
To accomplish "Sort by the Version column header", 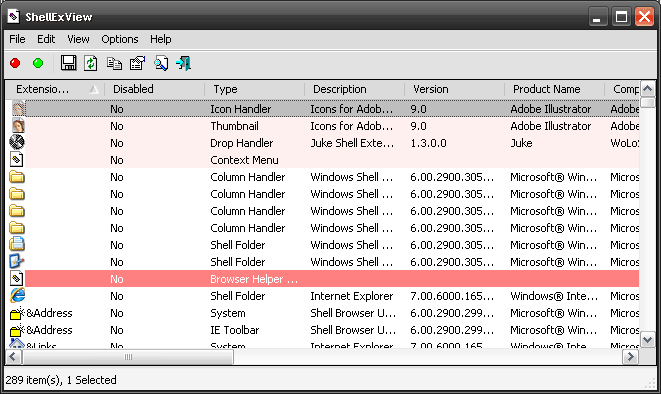I will 454,89.
